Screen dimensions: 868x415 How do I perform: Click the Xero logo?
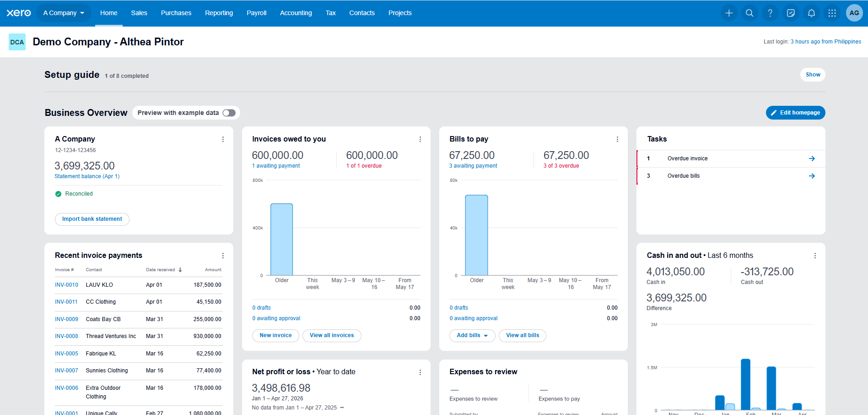click(19, 13)
